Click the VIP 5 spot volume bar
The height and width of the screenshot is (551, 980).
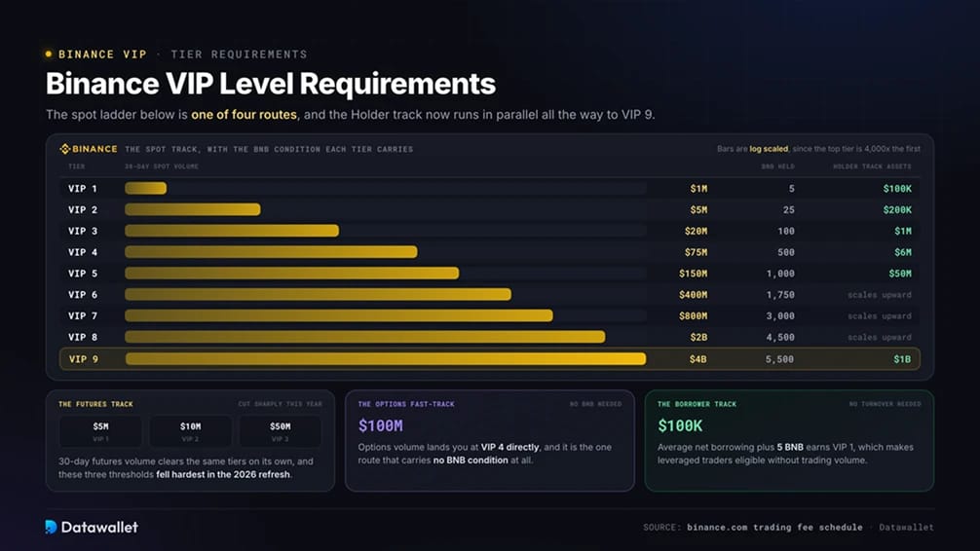coord(292,274)
